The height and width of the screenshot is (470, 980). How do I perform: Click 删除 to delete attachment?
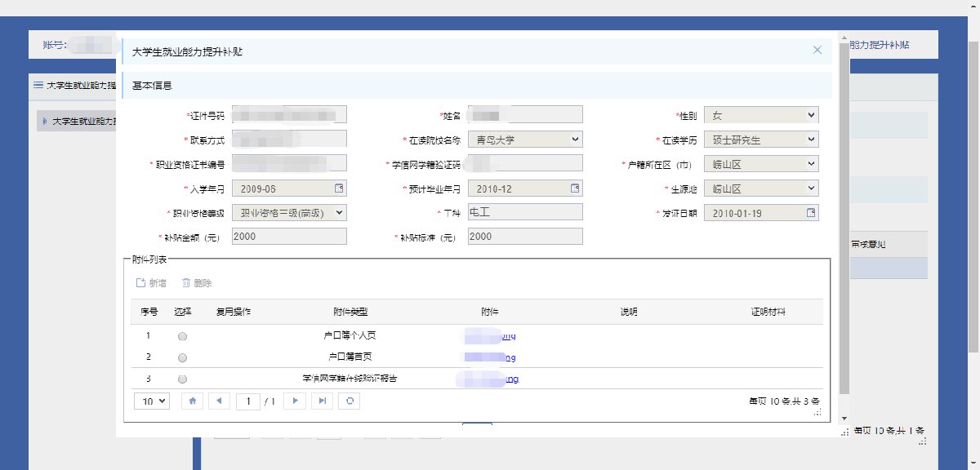pos(197,283)
